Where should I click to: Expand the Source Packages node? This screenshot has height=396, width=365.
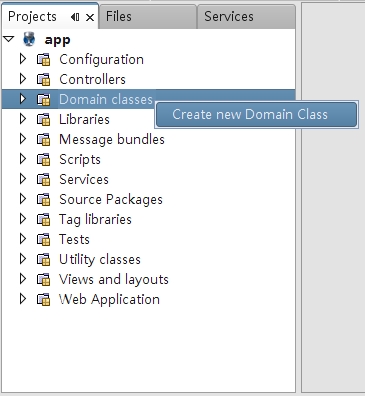[23, 199]
